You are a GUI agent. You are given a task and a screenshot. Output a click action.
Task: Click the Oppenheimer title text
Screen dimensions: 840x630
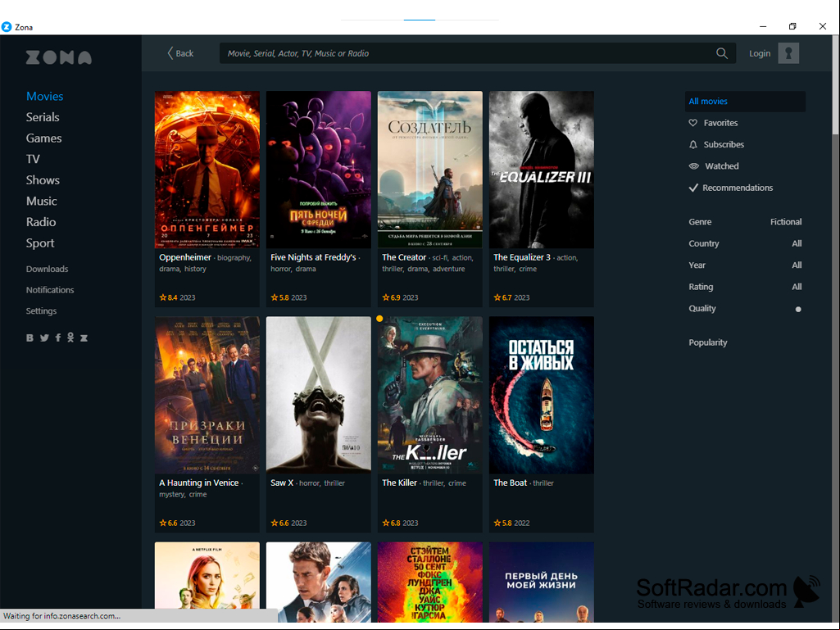click(185, 257)
